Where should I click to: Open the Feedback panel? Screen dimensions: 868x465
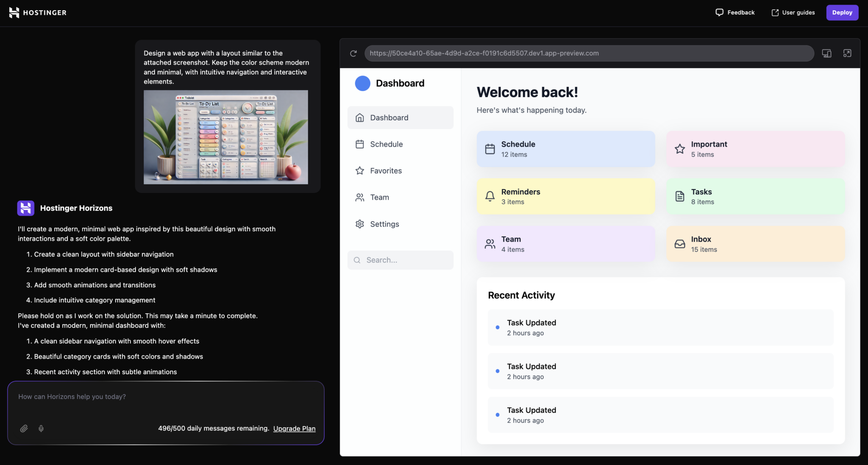735,12
